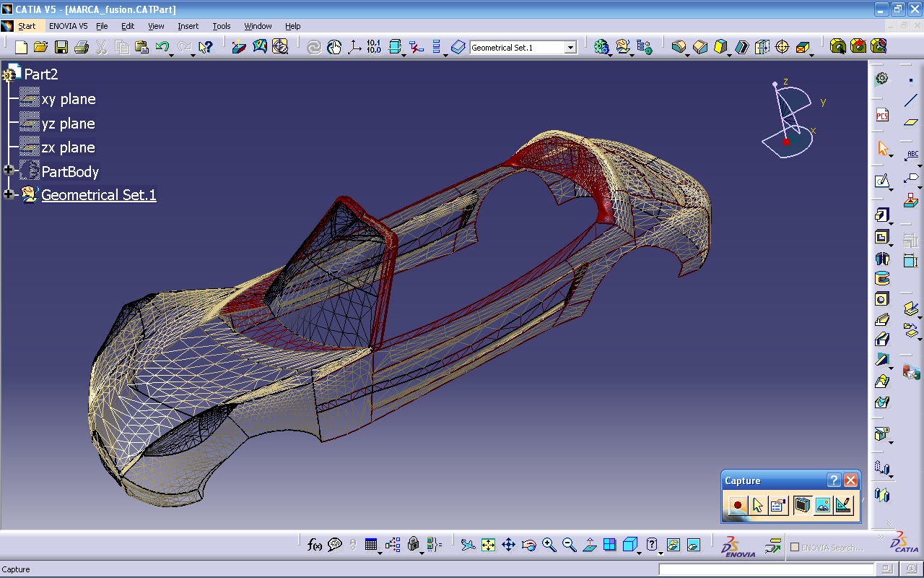Viewport: 924px width, 578px height.
Task: Select the Zoom Out tool
Action: click(x=568, y=545)
